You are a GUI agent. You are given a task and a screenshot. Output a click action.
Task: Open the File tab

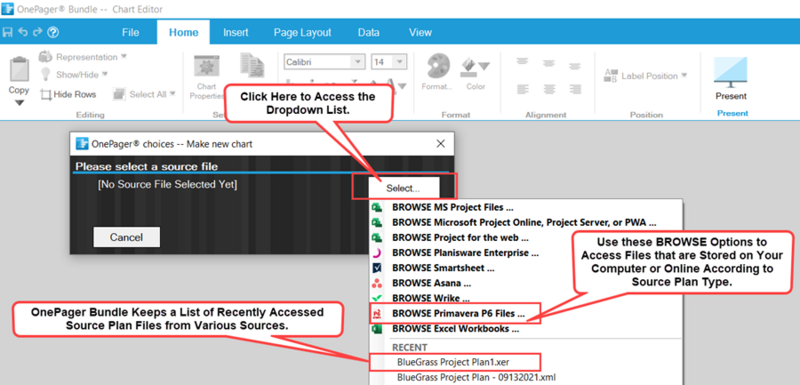131,32
